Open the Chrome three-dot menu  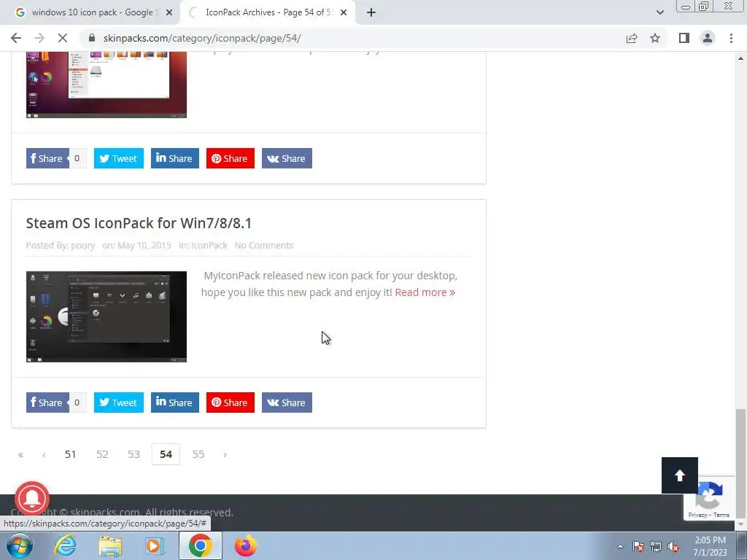(731, 38)
